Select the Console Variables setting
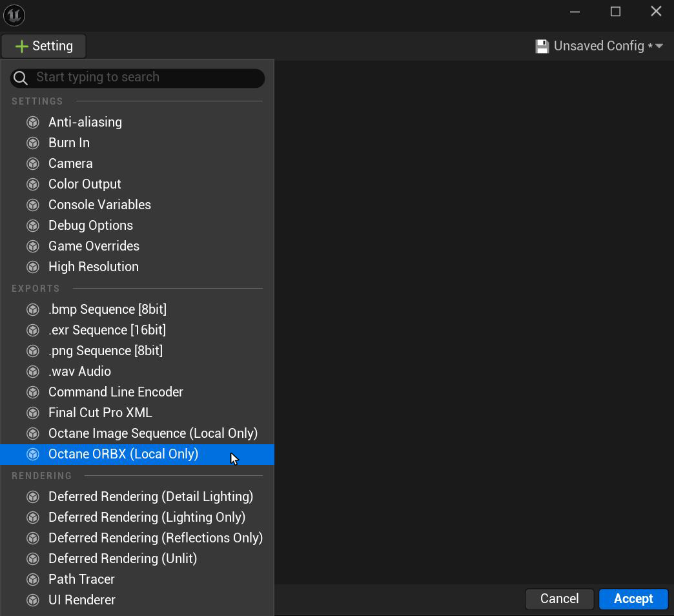The image size is (674, 616). 99,205
